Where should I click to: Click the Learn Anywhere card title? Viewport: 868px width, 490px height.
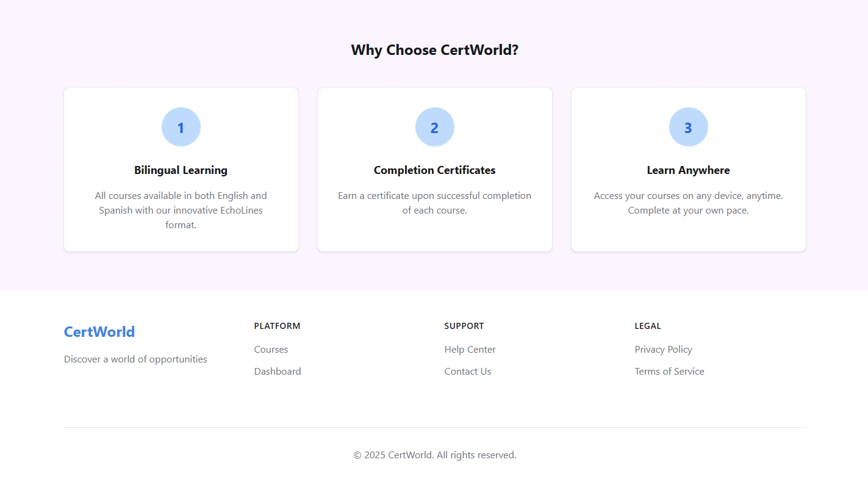pos(688,170)
